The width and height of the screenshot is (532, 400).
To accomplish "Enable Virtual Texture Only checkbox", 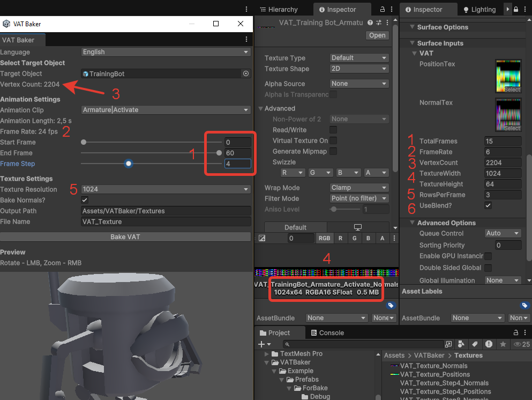I will 333,140.
